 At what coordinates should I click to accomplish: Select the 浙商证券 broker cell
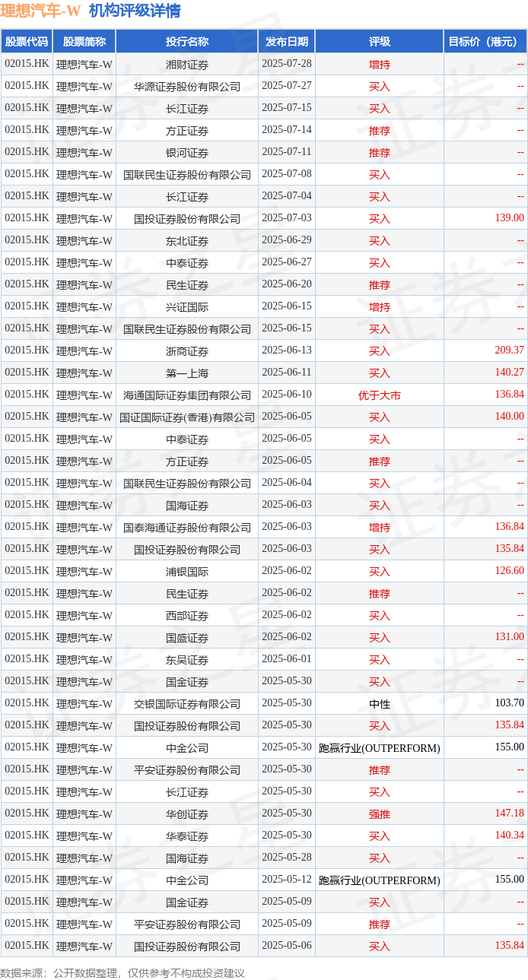(187, 351)
